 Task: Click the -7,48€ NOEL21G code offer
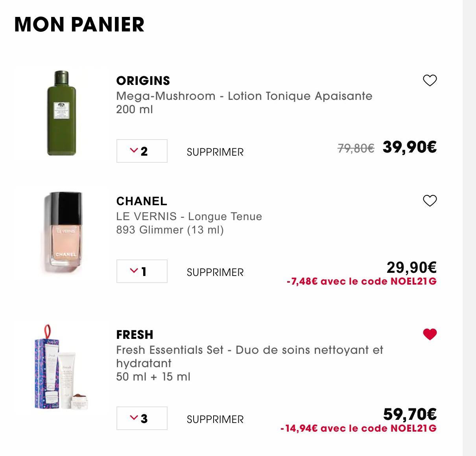click(x=362, y=281)
